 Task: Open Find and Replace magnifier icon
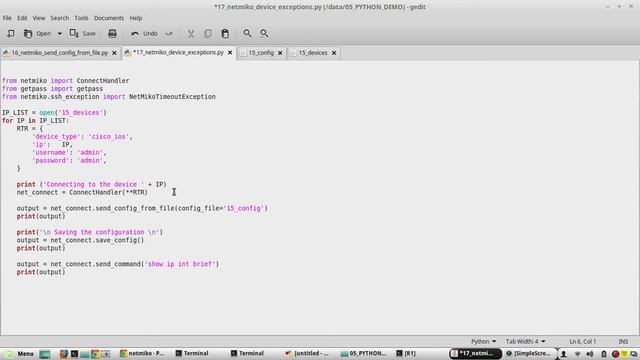pos(264,33)
